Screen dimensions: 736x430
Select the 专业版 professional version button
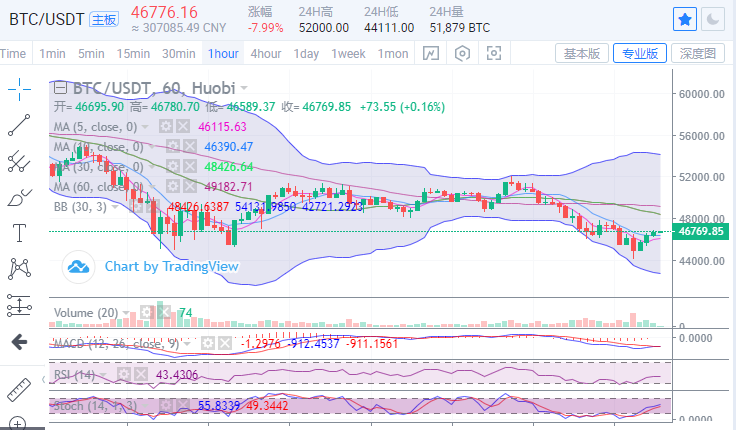click(x=640, y=54)
